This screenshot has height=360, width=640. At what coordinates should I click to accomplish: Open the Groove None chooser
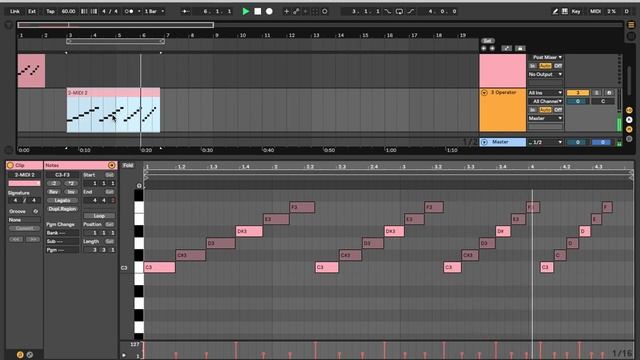[x=24, y=220]
